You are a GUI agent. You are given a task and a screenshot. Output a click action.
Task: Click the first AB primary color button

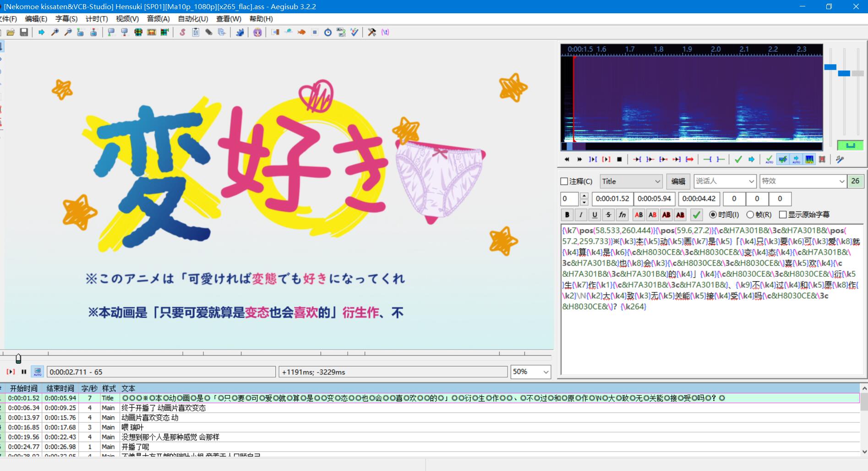pos(639,214)
